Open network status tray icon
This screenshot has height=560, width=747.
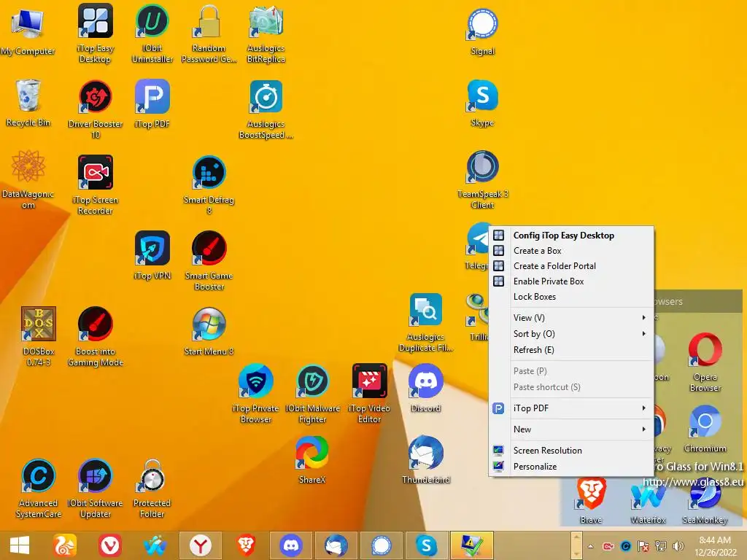661,546
